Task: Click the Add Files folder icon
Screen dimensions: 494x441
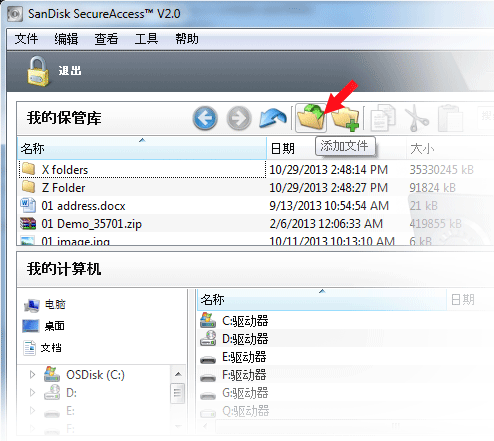Action: coord(311,117)
